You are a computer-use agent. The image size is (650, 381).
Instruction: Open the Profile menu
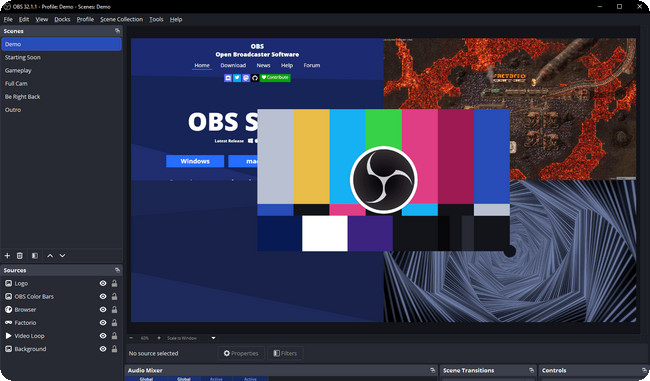(x=85, y=19)
